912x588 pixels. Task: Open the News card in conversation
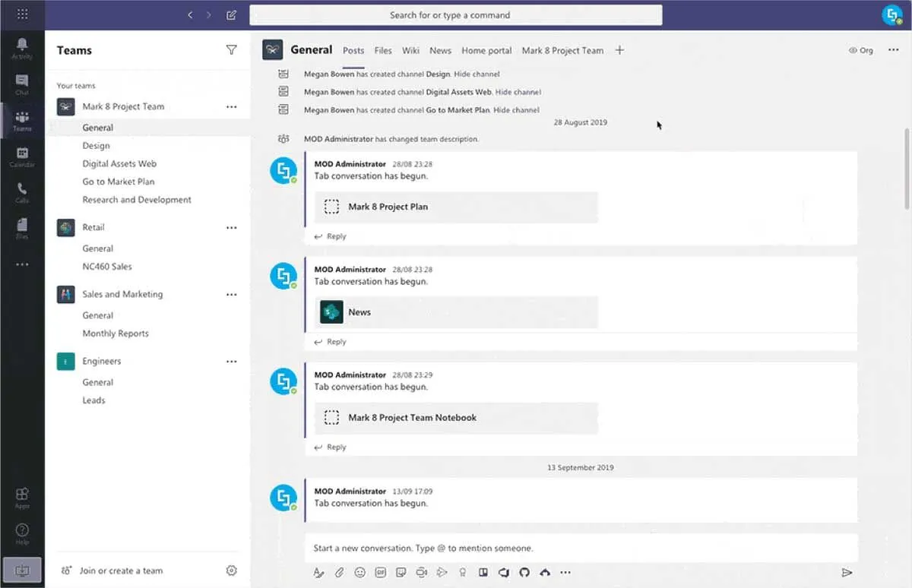456,312
